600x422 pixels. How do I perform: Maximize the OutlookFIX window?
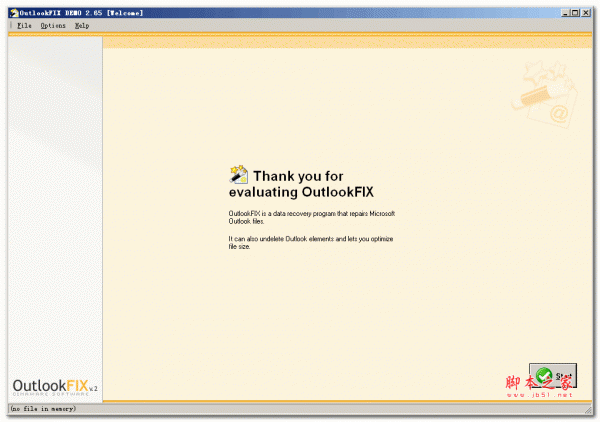(575, 13)
